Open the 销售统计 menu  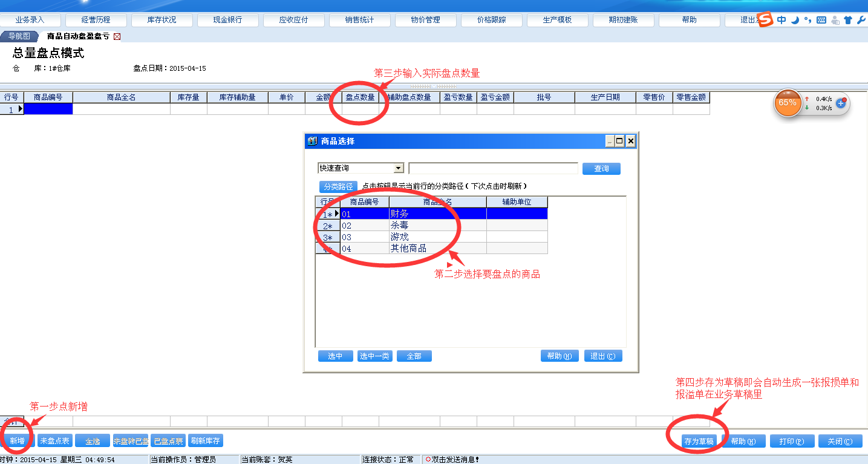point(359,20)
